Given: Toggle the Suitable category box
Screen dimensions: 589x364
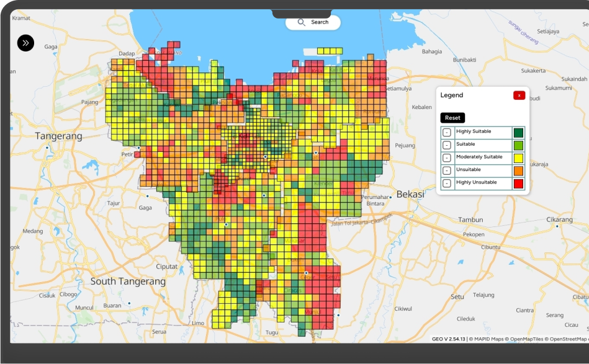Looking at the screenshot, I should 447,145.
